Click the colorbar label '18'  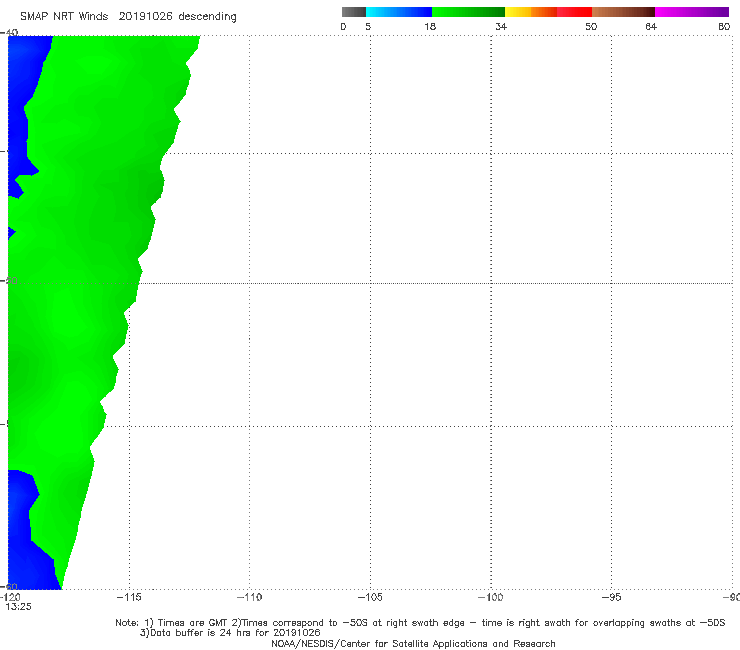point(430,26)
